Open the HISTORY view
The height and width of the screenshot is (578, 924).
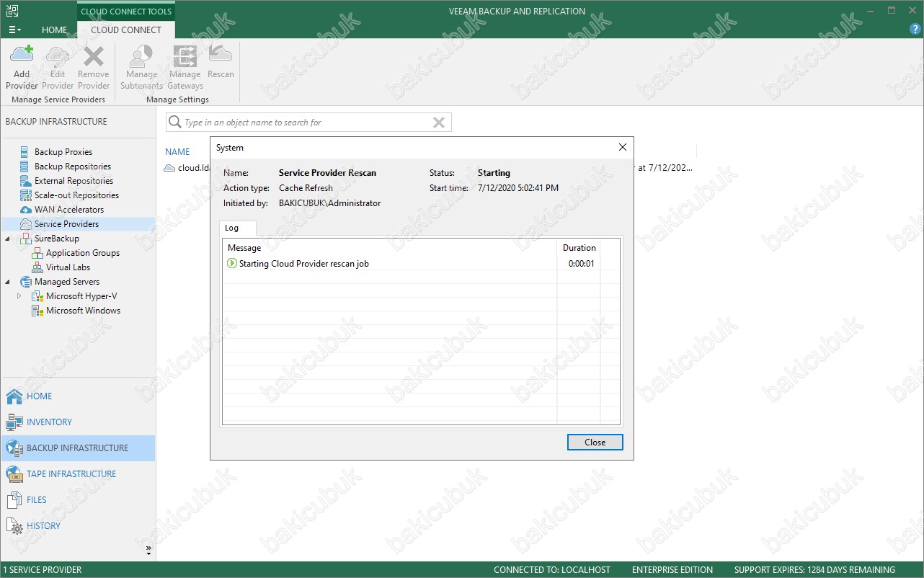tap(78, 526)
